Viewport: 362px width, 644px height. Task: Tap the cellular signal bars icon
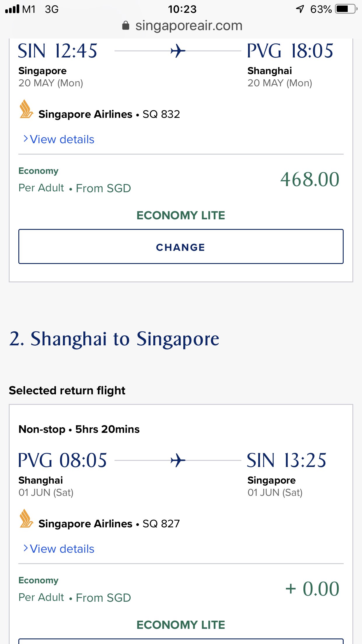click(13, 9)
